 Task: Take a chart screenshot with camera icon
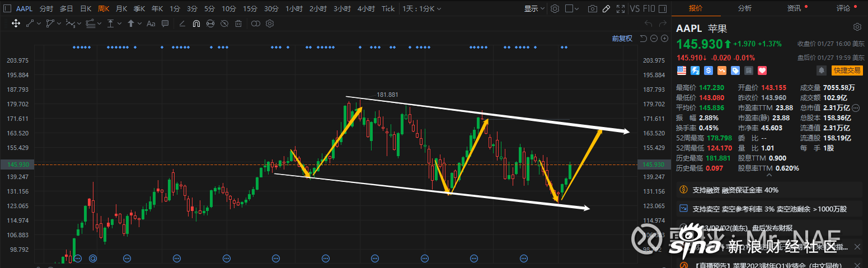[593, 9]
